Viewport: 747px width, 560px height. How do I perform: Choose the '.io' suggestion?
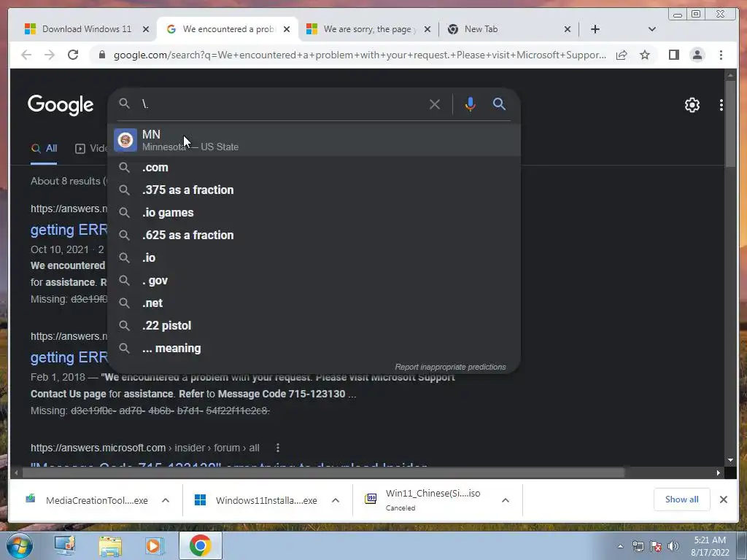(314, 258)
